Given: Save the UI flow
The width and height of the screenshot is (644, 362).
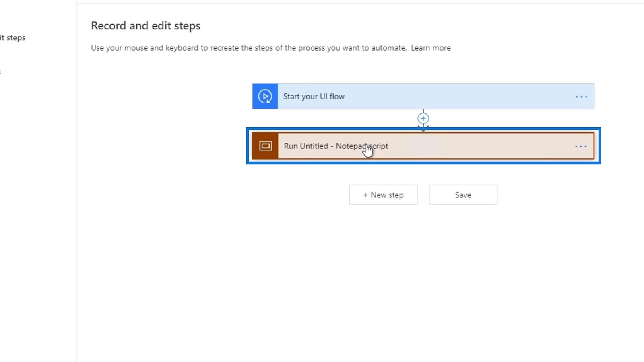Looking at the screenshot, I should pyautogui.click(x=463, y=195).
